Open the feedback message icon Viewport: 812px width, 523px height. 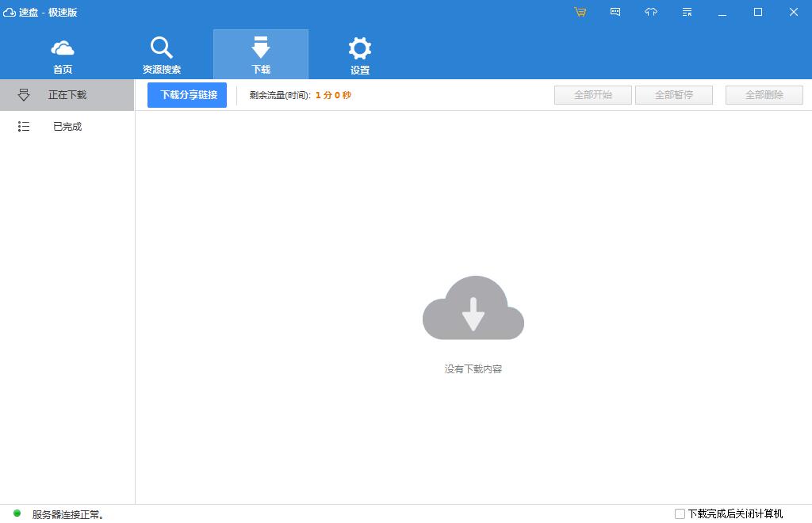pos(615,12)
